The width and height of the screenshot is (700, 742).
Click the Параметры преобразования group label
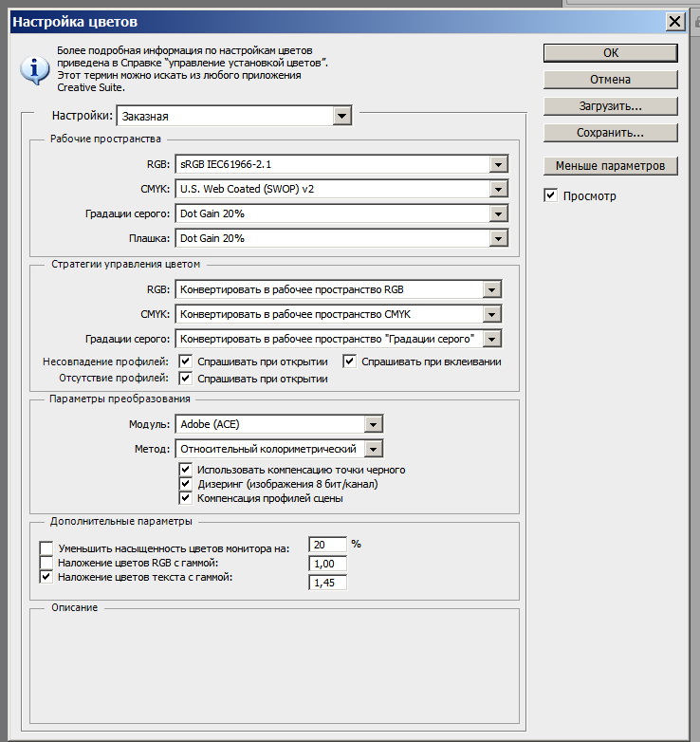pyautogui.click(x=120, y=399)
